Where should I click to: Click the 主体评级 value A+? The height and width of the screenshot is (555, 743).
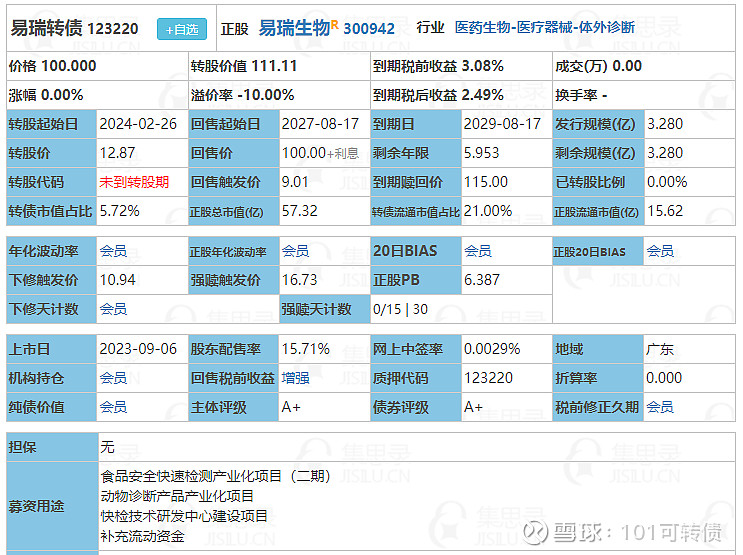point(291,407)
